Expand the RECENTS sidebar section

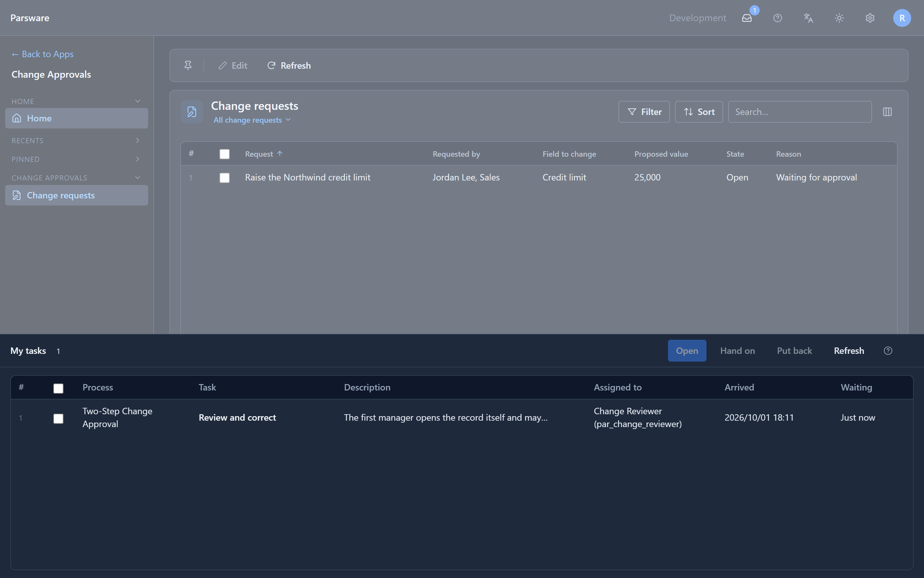click(x=76, y=141)
